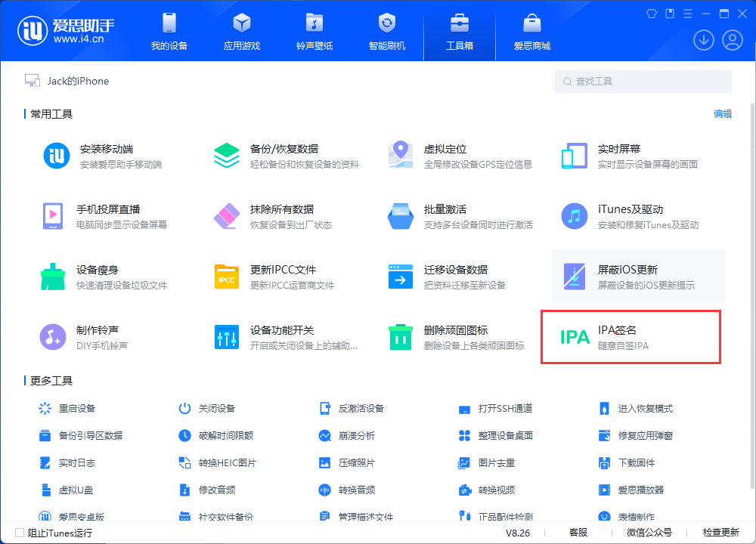Viewport: 756px width, 544px height.
Task: Open the title bar list menu icon
Action: click(688, 14)
